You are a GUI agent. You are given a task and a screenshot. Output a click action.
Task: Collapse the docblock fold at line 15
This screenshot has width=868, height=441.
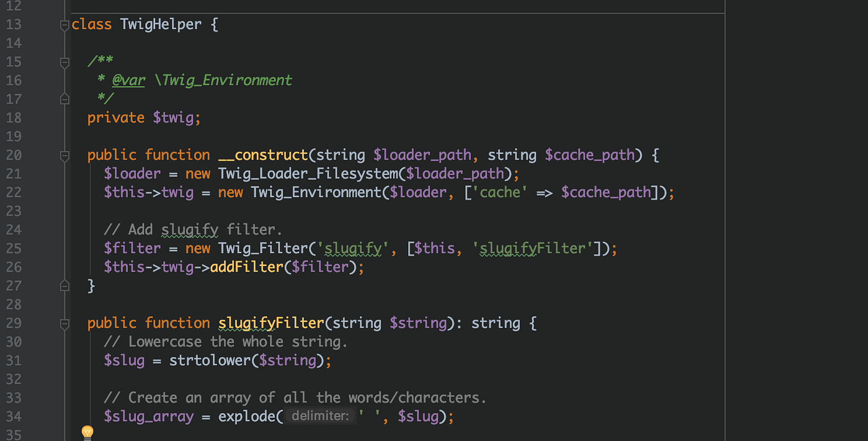click(64, 61)
